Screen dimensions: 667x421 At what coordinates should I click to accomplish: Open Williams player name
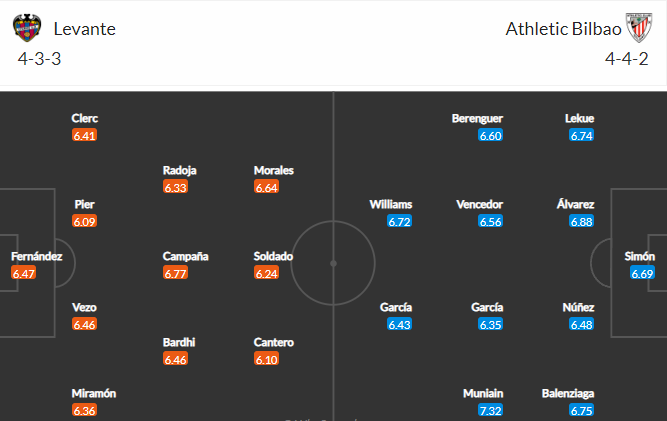[x=390, y=204]
